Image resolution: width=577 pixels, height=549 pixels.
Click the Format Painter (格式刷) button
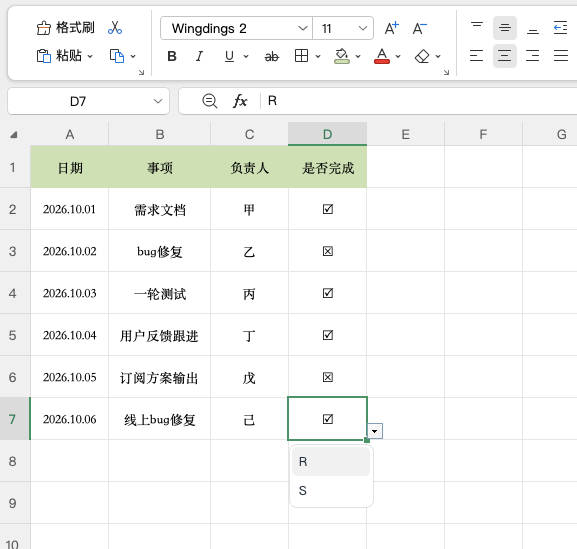pos(66,28)
